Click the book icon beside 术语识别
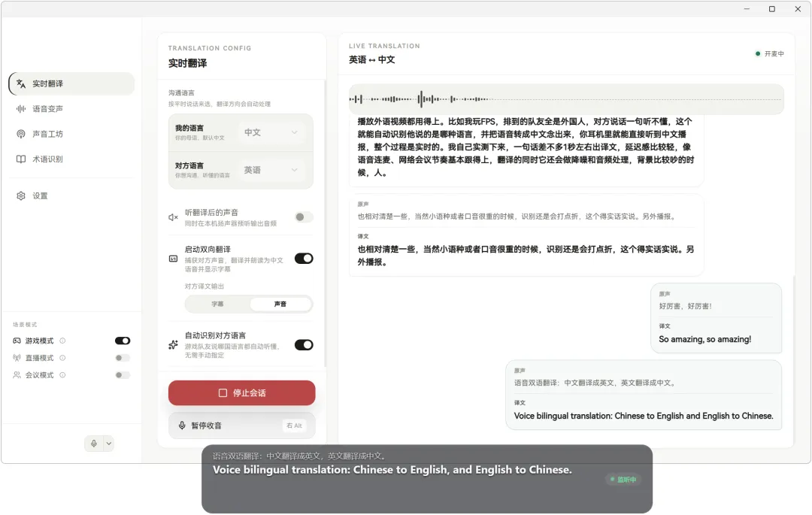The width and height of the screenshot is (812, 515). [x=21, y=159]
